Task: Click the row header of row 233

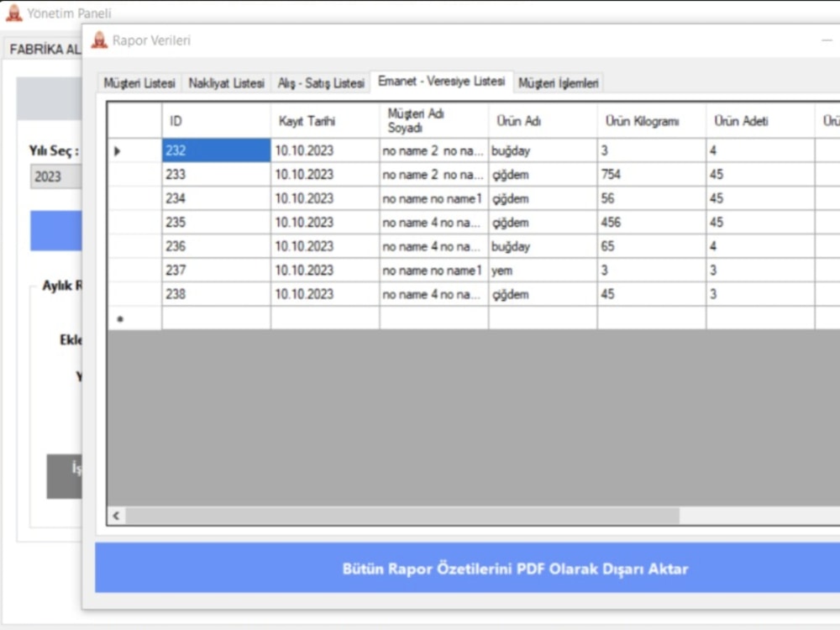Action: point(134,175)
